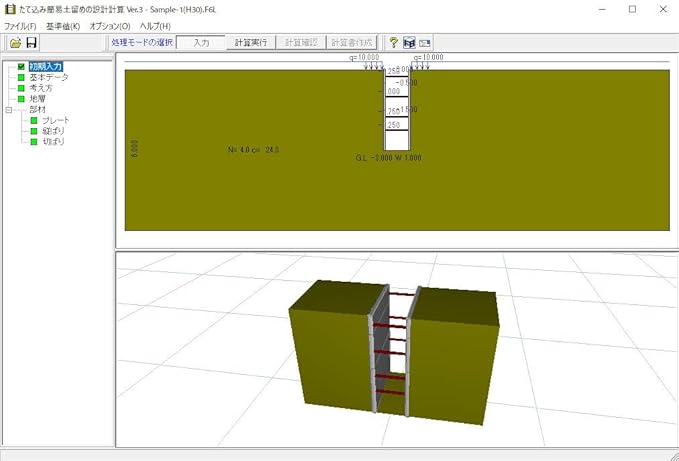This screenshot has width=679, height=461.
Task: Select the 部材 tree item label
Action: pyautogui.click(x=37, y=110)
